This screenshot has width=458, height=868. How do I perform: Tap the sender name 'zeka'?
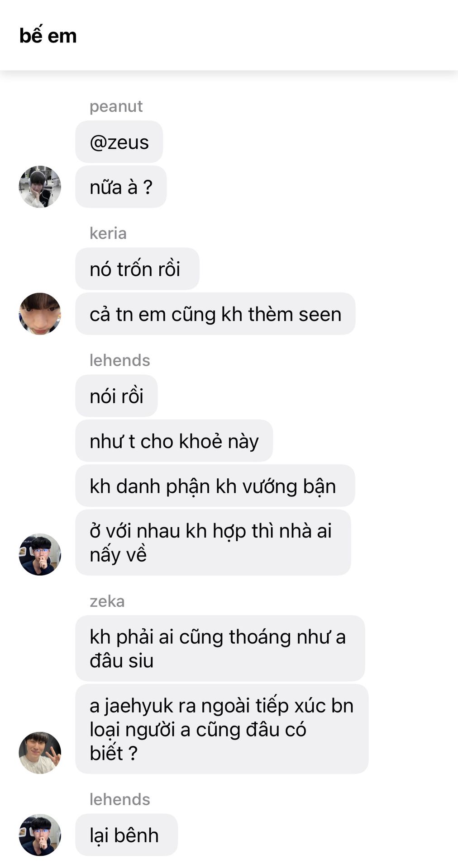coord(107,601)
